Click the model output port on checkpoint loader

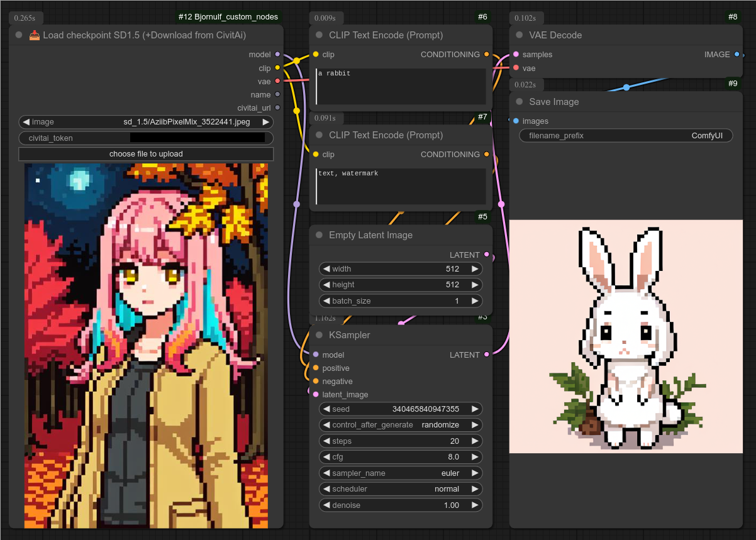277,55
